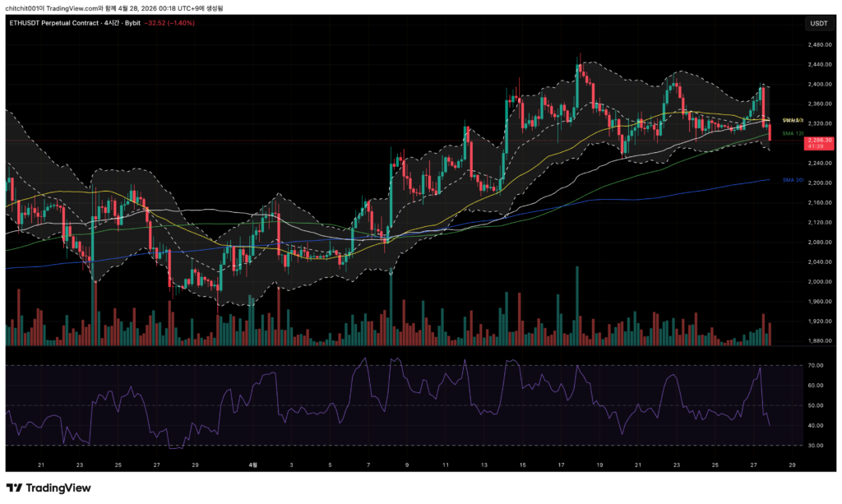The image size is (842, 504).
Task: Open the USDT currency selector
Action: 818,24
